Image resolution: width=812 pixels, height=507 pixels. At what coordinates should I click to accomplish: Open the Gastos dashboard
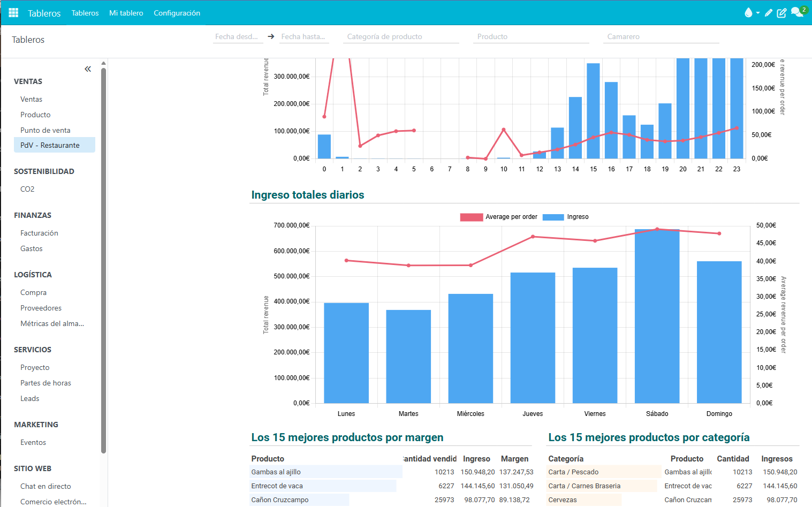click(x=55, y=248)
